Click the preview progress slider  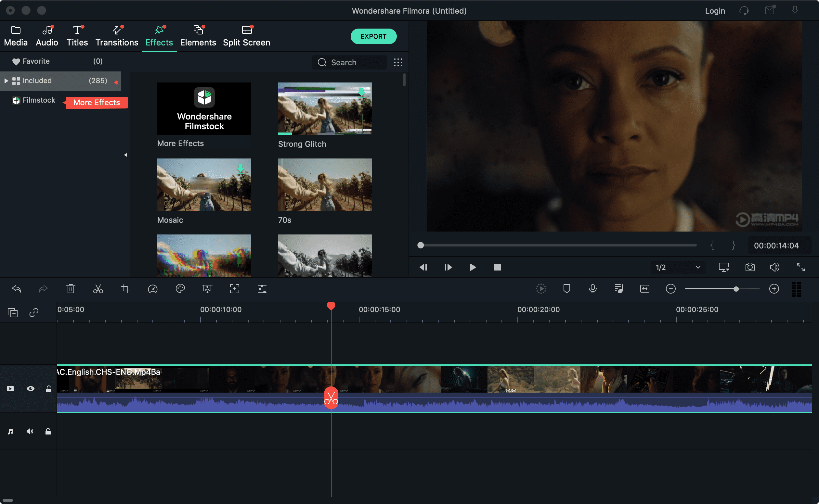click(x=557, y=245)
